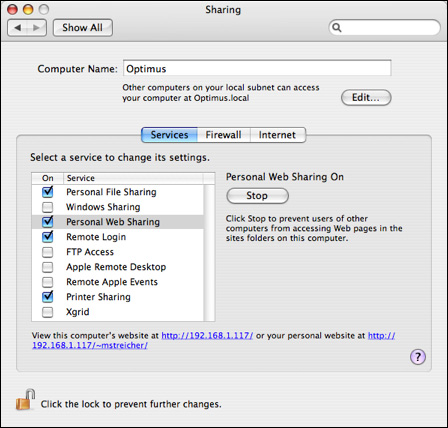Minimize the Sharing window with yellow button
448x428 pixels.
(28, 10)
